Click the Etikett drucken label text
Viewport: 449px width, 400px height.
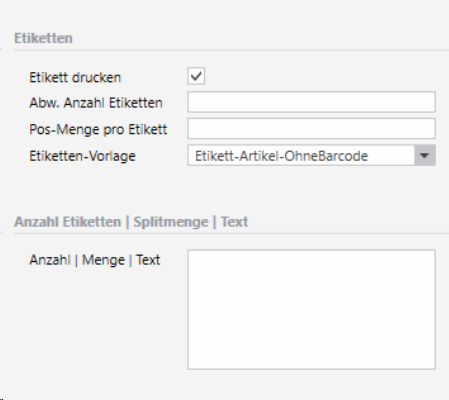pyautogui.click(x=75, y=77)
